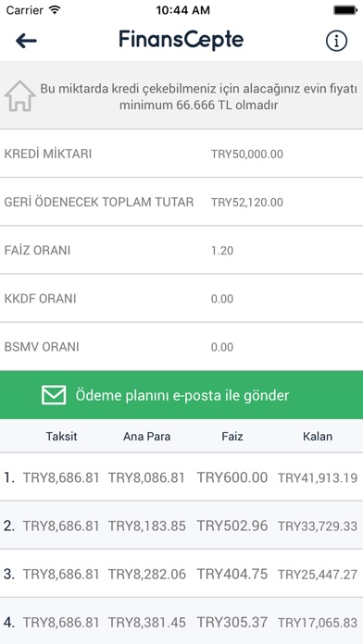Image resolution: width=363 pixels, height=644 pixels.
Task: Tap the back arrow icon
Action: [x=26, y=41]
